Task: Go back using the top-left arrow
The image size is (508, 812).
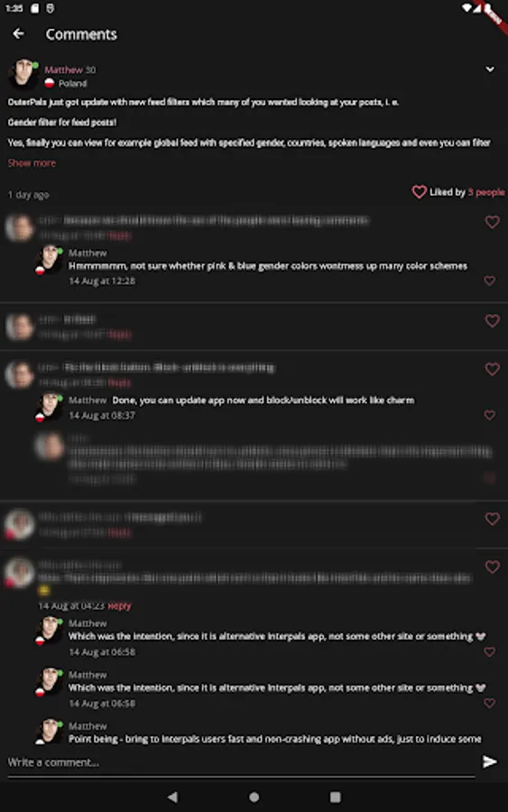Action: pyautogui.click(x=19, y=34)
